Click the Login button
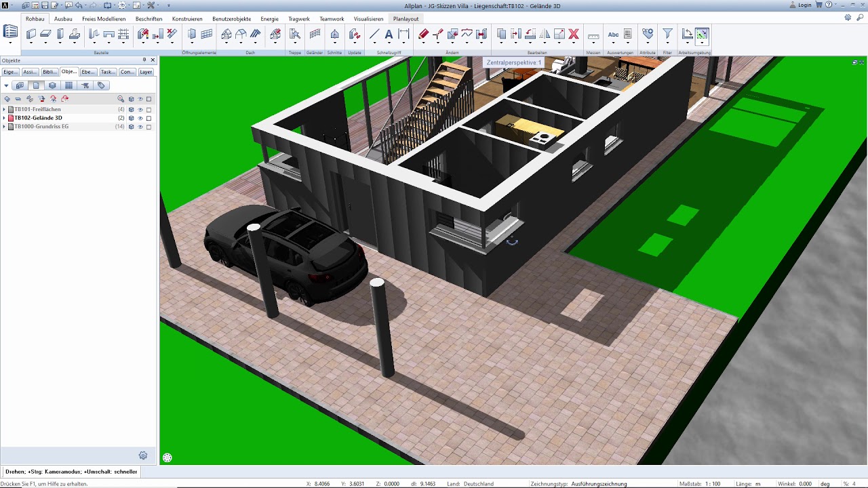 point(801,5)
